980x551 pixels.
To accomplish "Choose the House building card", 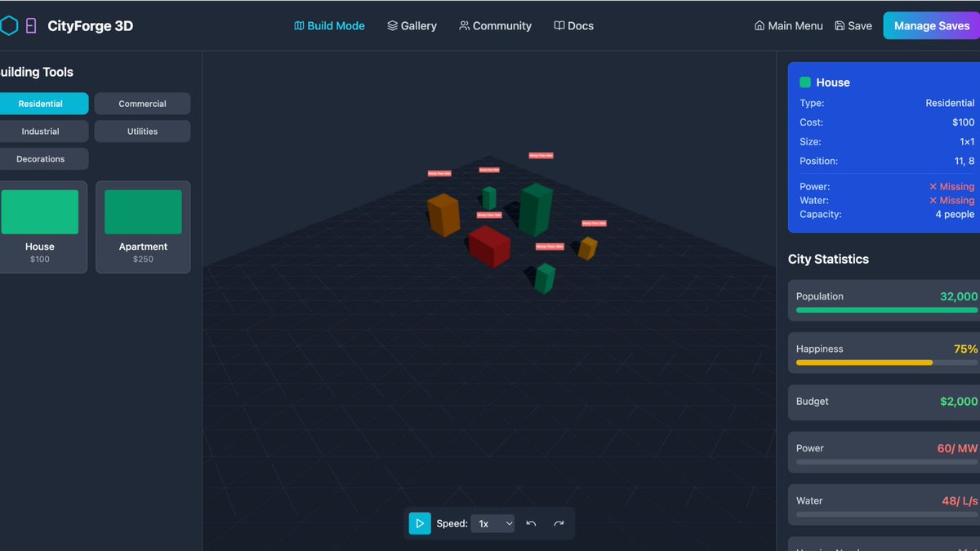I will point(39,227).
